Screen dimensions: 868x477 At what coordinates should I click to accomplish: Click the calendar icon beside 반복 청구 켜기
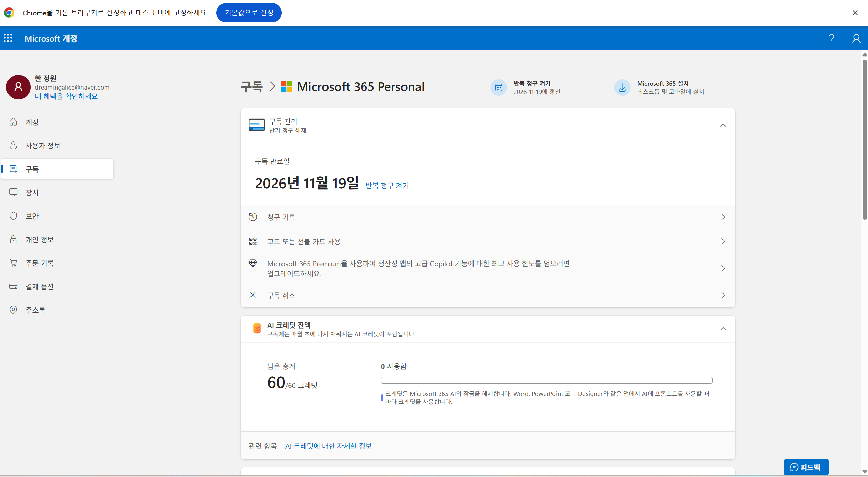tap(499, 88)
